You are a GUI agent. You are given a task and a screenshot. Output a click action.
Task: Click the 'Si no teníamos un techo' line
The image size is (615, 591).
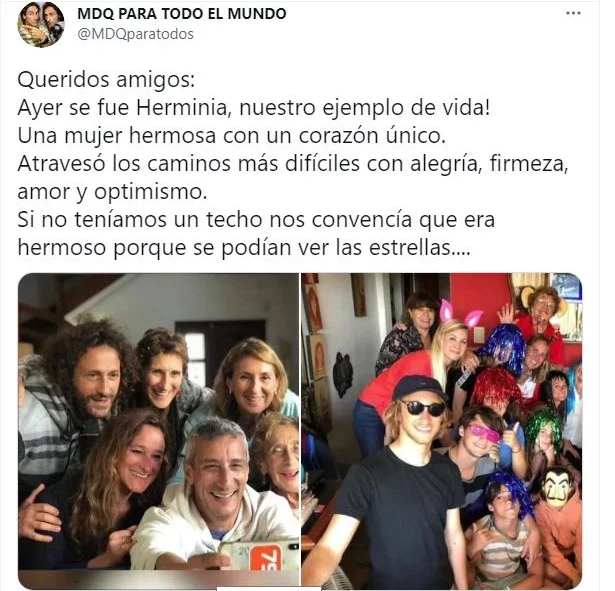tap(256, 220)
